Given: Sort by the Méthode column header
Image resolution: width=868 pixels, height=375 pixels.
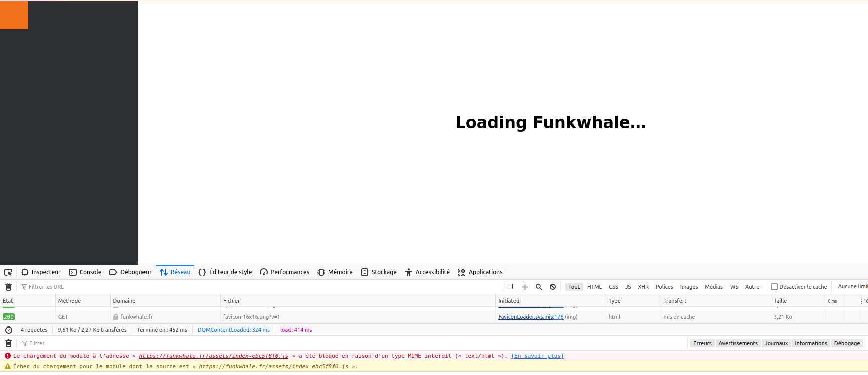Looking at the screenshot, I should 83,301.
